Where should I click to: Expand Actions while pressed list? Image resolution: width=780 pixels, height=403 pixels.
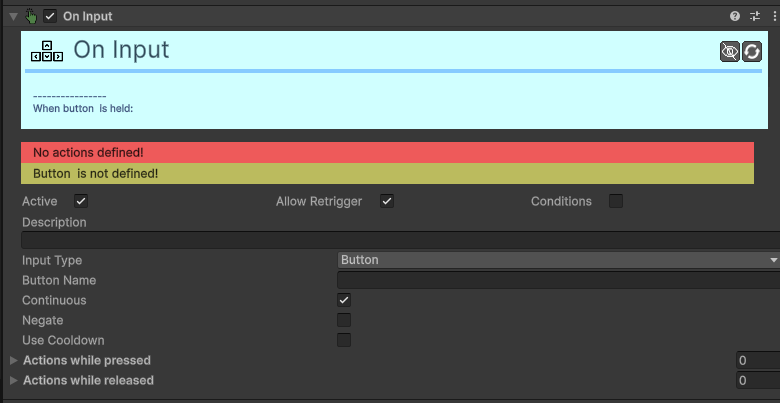pos(13,360)
